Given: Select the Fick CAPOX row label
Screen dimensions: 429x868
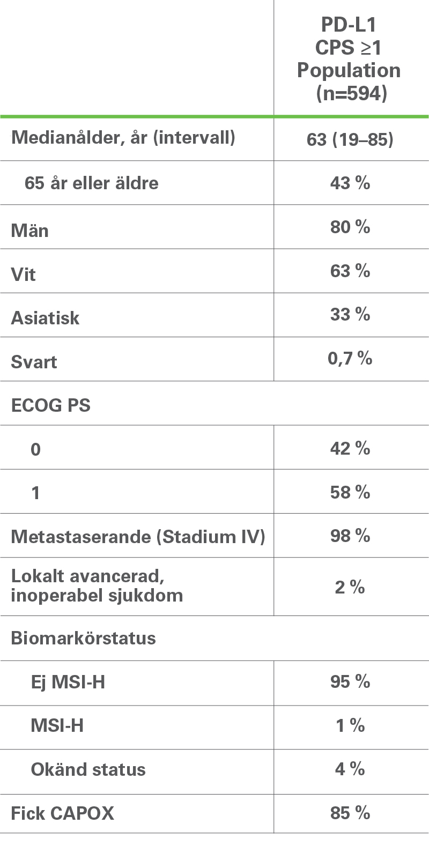Looking at the screenshot, I should click(63, 813).
